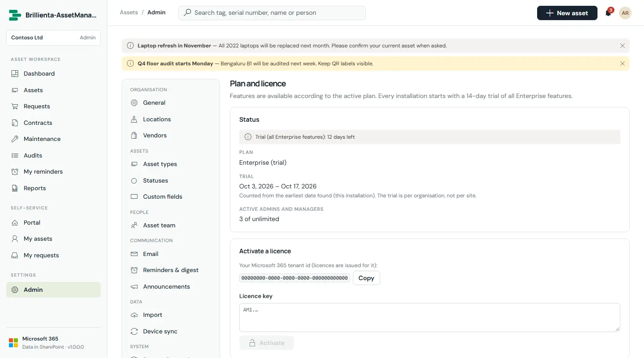This screenshot has width=644, height=358.
Task: Dismiss the Laptop refresh announcement
Action: coord(623,46)
